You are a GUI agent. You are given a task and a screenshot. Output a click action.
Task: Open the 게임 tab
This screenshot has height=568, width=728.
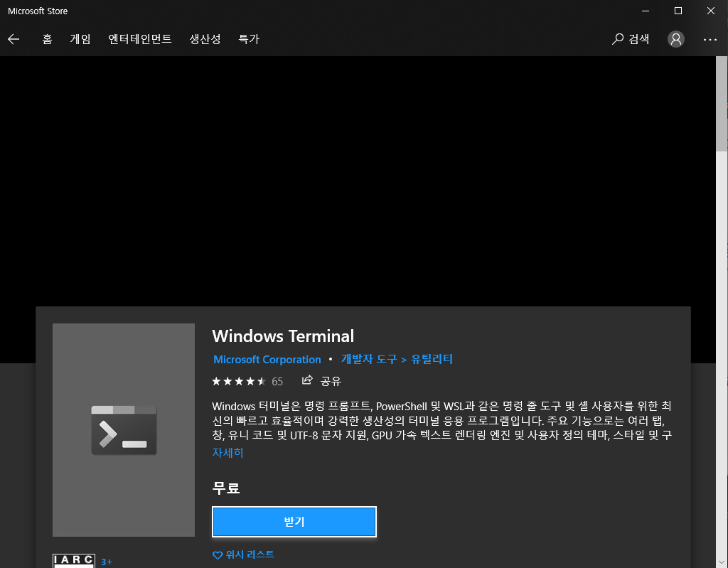[80, 39]
